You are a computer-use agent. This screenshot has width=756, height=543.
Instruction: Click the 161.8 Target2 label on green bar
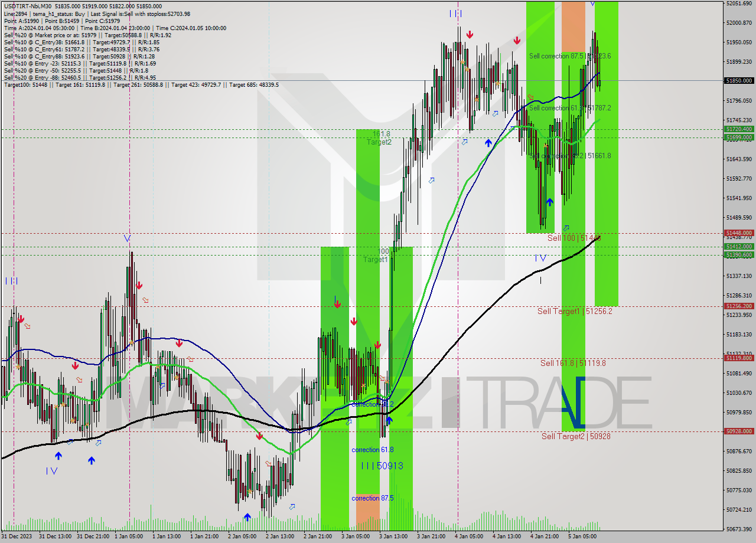379,138
